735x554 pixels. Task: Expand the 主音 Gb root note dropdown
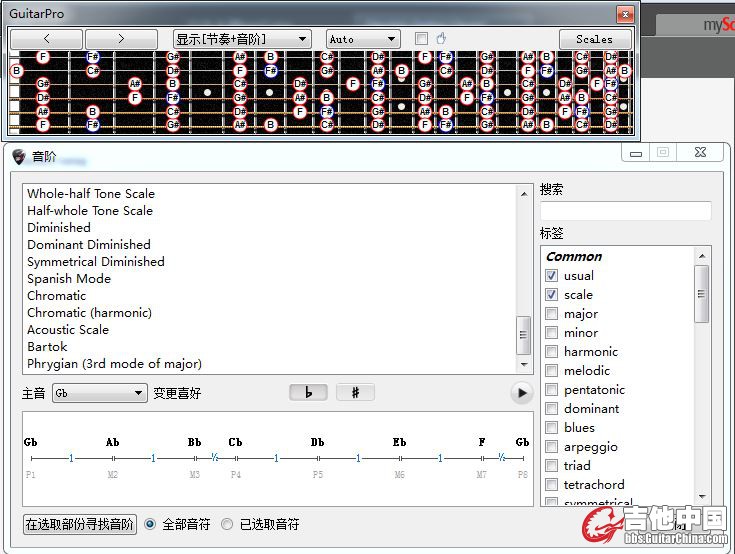(99, 393)
